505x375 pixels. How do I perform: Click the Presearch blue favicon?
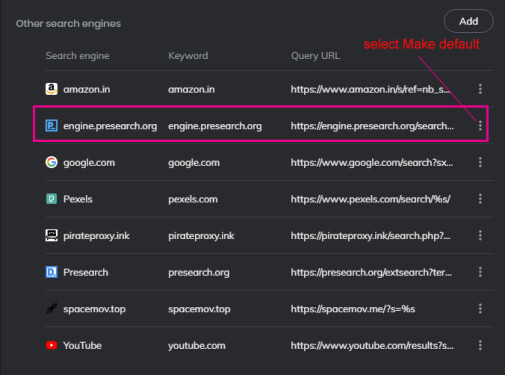coord(51,272)
